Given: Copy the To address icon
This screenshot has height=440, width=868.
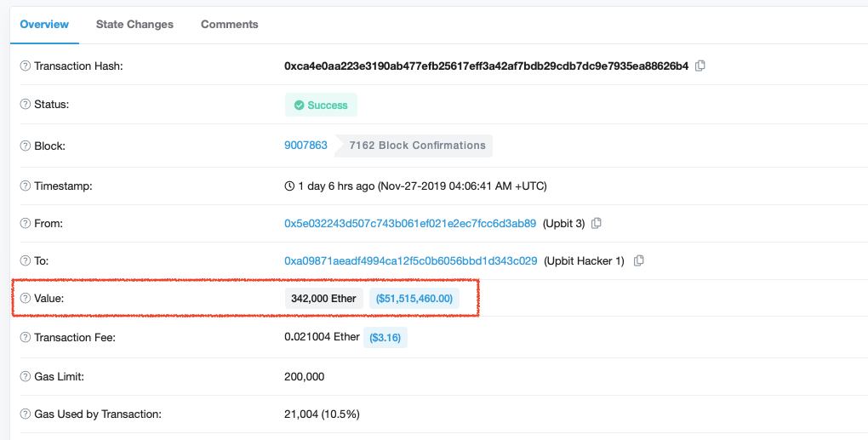Looking at the screenshot, I should (x=638, y=260).
